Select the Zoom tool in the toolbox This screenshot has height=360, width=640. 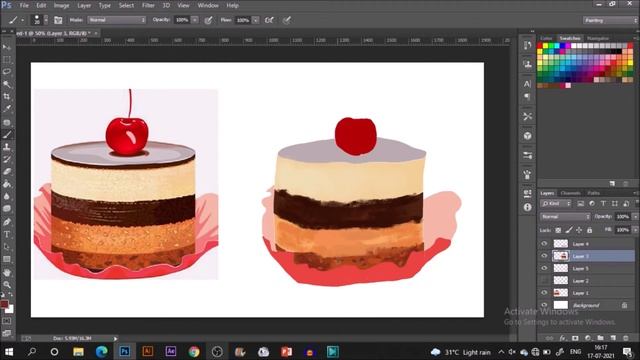click(x=7, y=285)
